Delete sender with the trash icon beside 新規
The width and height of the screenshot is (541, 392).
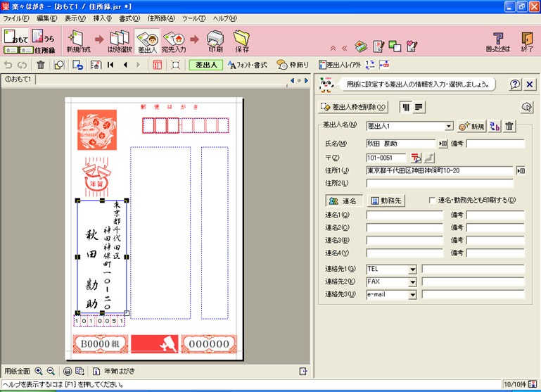(x=509, y=126)
